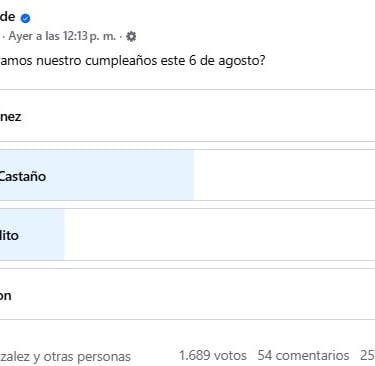Show reactions from "zalez y otras personas"

pyautogui.click(x=65, y=357)
